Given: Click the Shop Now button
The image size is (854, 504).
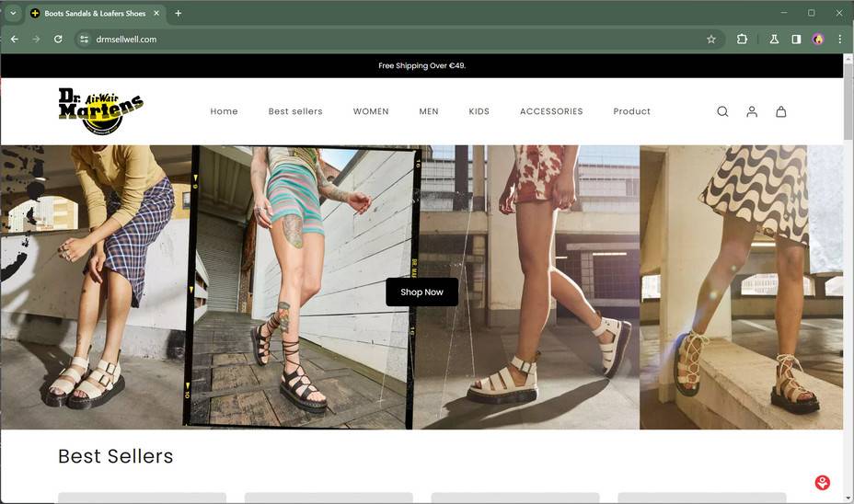Looking at the screenshot, I should (x=422, y=292).
